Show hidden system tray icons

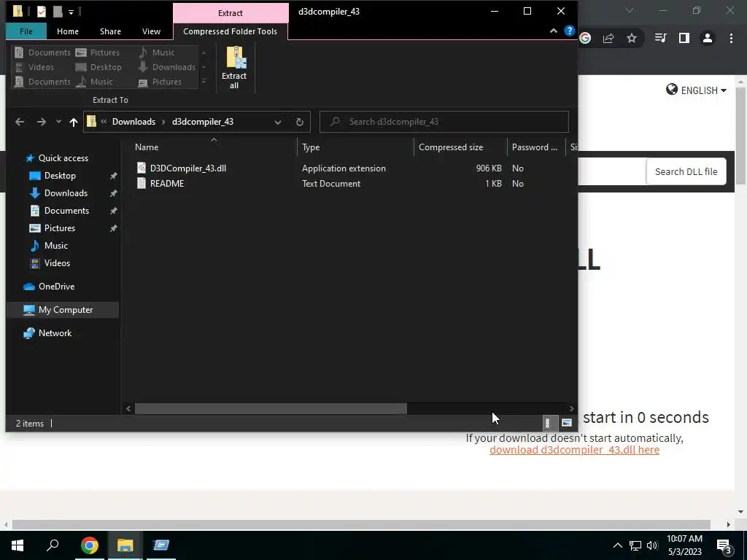pos(617,545)
